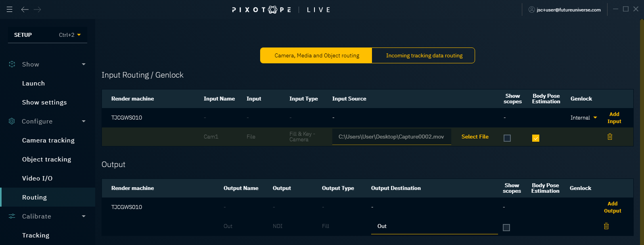The height and width of the screenshot is (245, 644).
Task: Click the Show section icon in sidebar
Action: (12, 64)
